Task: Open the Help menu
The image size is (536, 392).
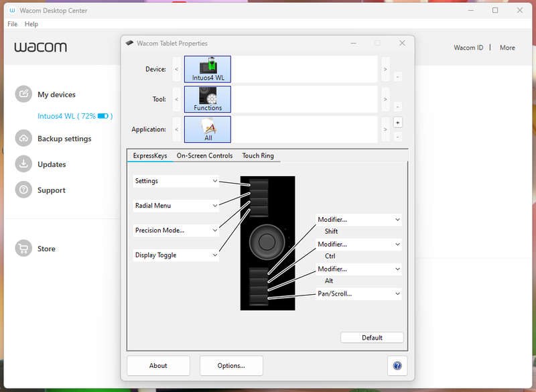Action: pos(31,24)
